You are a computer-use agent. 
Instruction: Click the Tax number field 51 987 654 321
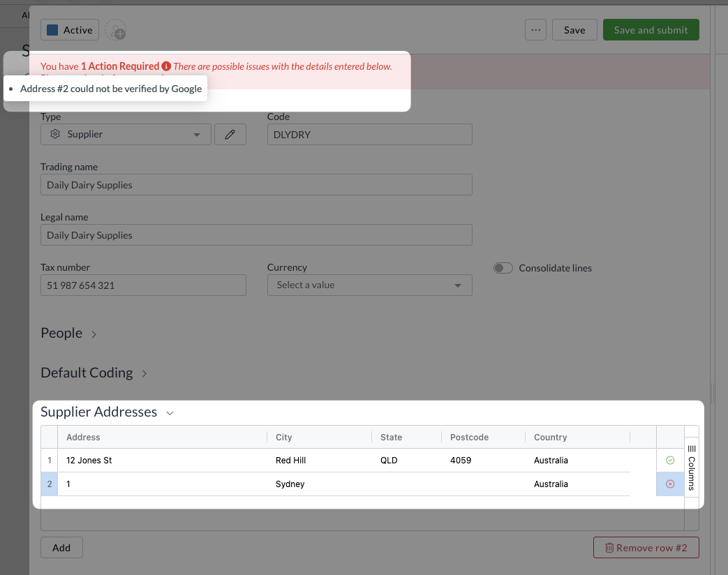tap(143, 285)
